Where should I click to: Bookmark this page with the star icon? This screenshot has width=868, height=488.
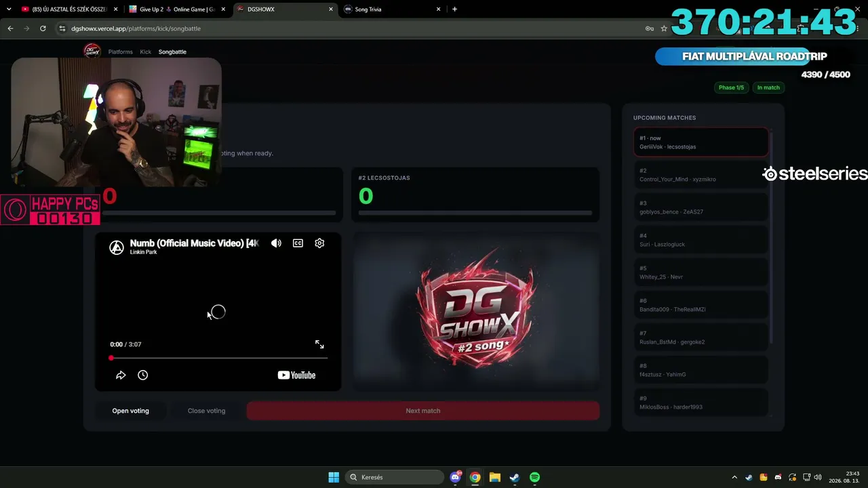click(664, 28)
